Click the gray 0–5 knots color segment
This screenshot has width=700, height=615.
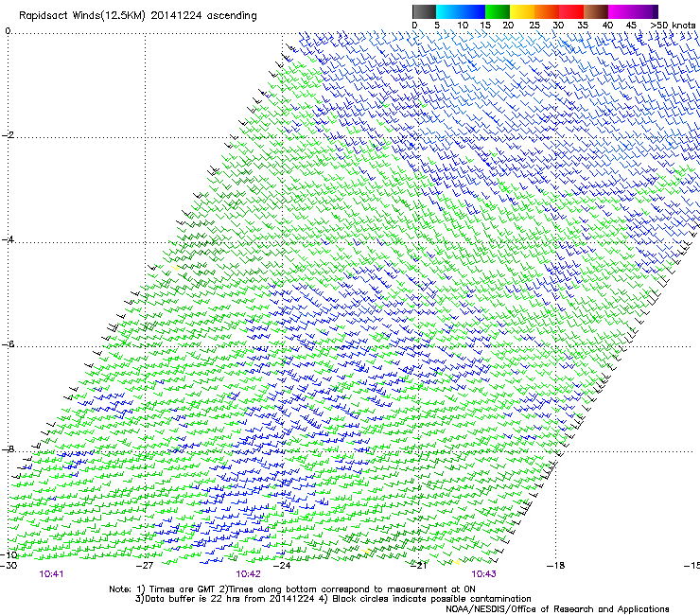click(x=424, y=11)
